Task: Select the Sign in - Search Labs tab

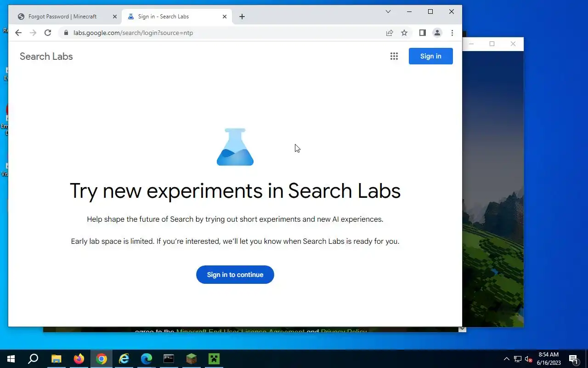Action: click(176, 17)
